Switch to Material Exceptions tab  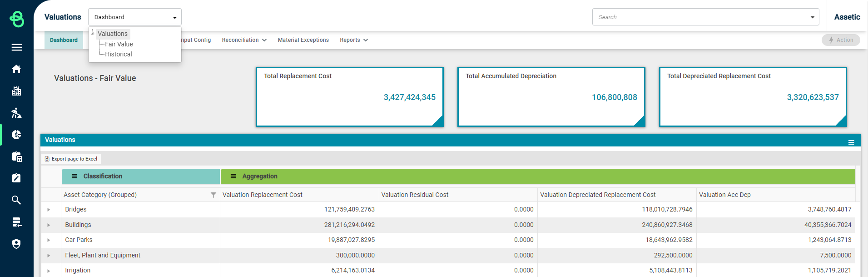point(303,40)
